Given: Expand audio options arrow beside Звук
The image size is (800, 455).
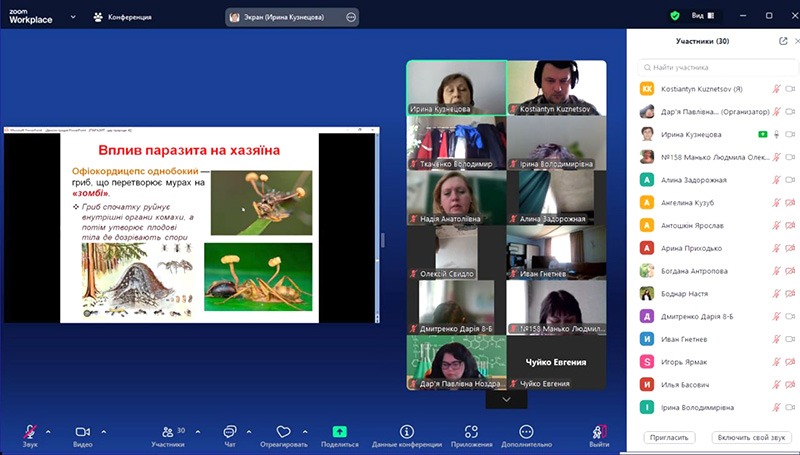Looking at the screenshot, I should click(x=49, y=430).
